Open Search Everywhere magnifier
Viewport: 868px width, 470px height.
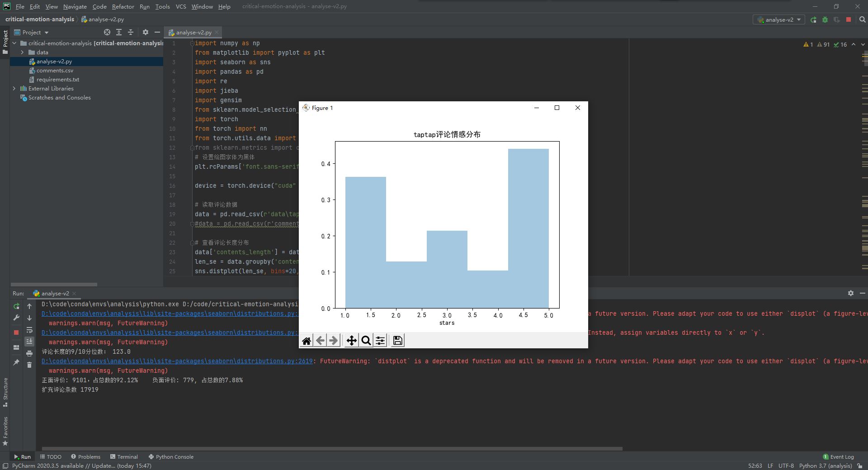(862, 19)
